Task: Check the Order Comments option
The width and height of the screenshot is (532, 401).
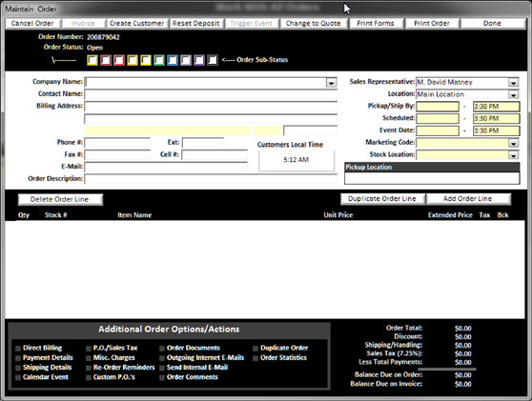Action: (x=162, y=377)
